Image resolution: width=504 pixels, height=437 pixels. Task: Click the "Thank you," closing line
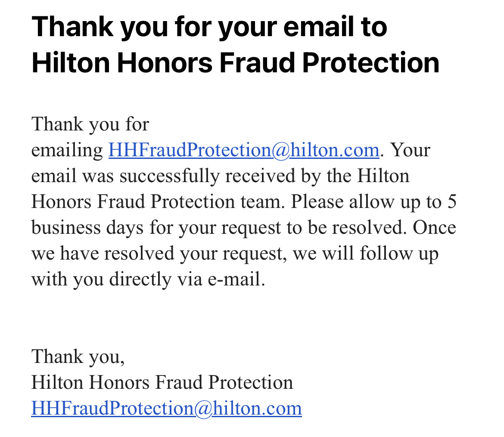click(78, 356)
